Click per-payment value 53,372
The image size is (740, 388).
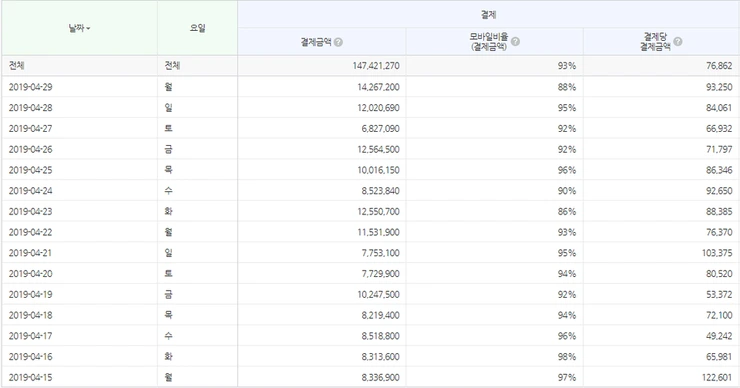(719, 295)
